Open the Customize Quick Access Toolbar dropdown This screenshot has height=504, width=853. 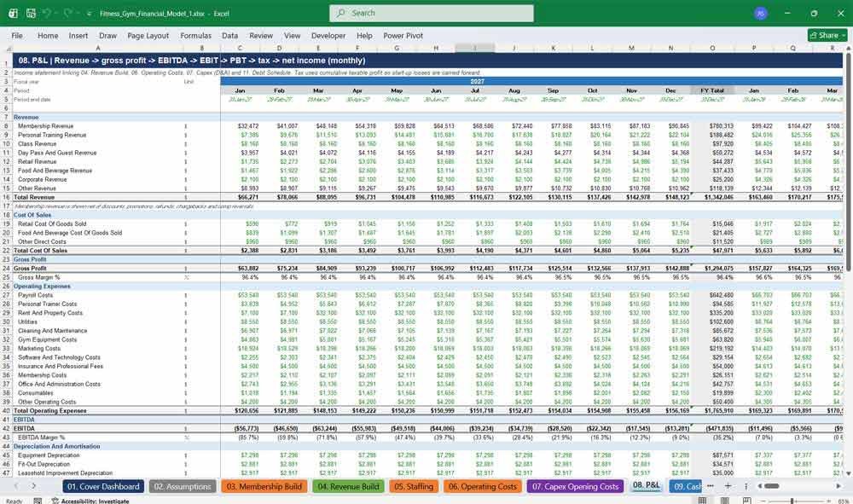(x=89, y=14)
